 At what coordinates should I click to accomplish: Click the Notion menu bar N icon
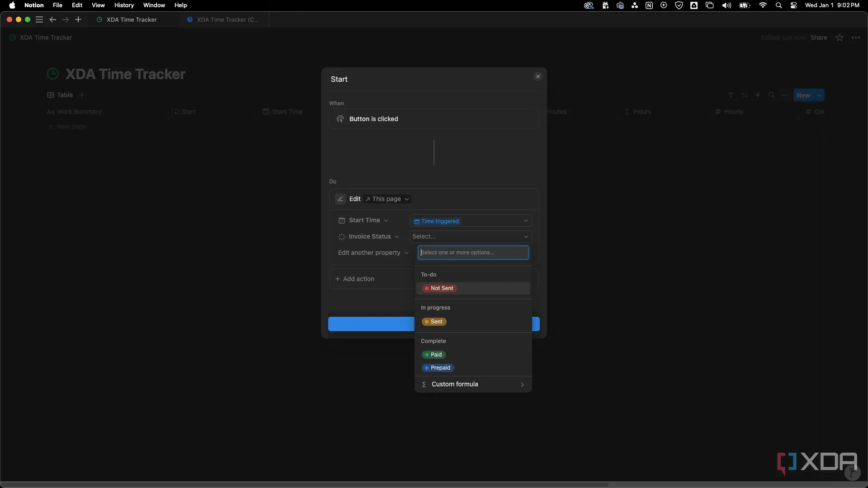(649, 5)
